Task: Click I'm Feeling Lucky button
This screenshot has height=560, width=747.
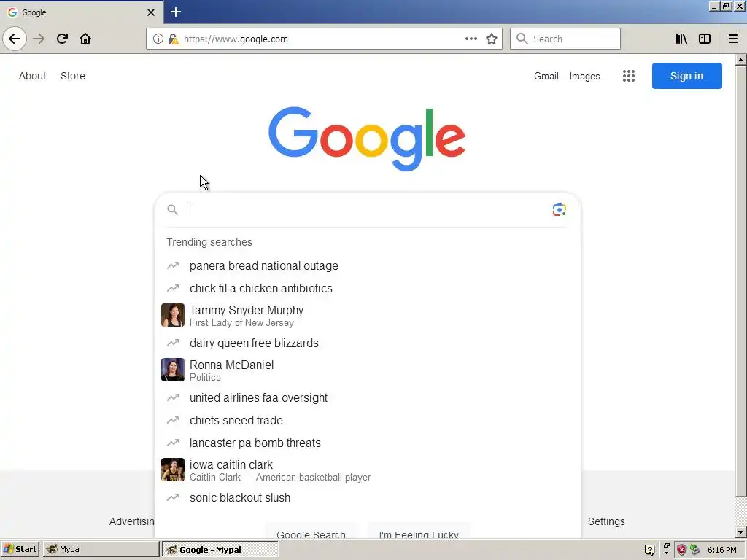Action: [x=419, y=532]
